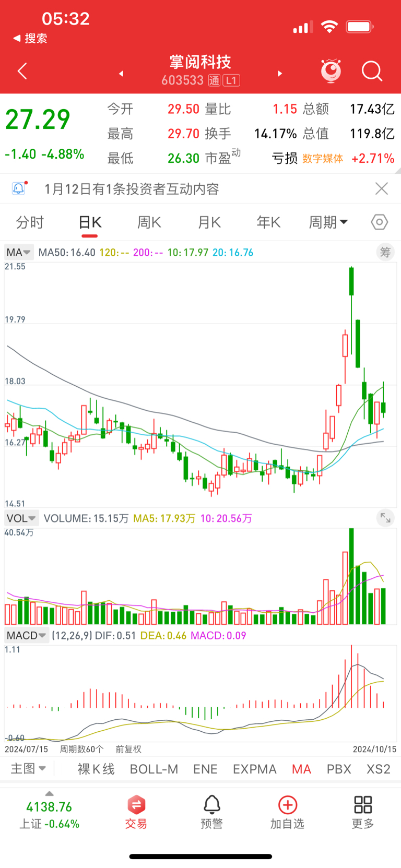Select XS2 indicator
Image resolution: width=401 pixels, height=868 pixels.
coord(379,769)
